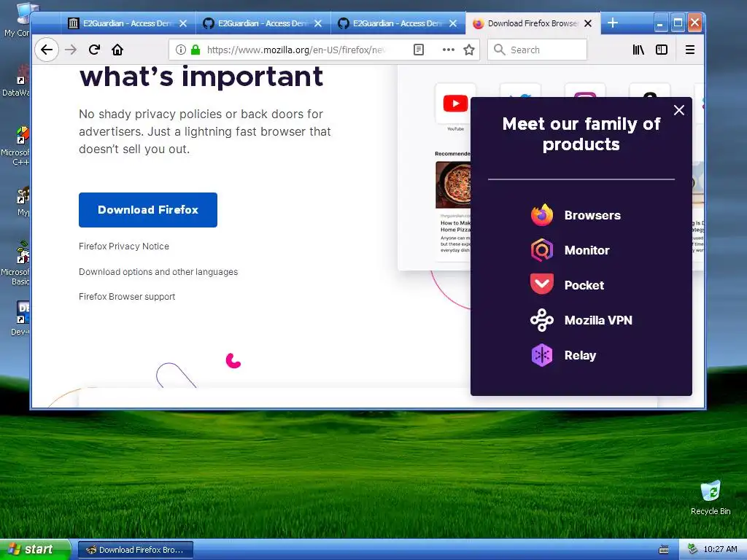Image resolution: width=747 pixels, height=560 pixels.
Task: Choose Browsers in product list
Action: click(x=592, y=215)
